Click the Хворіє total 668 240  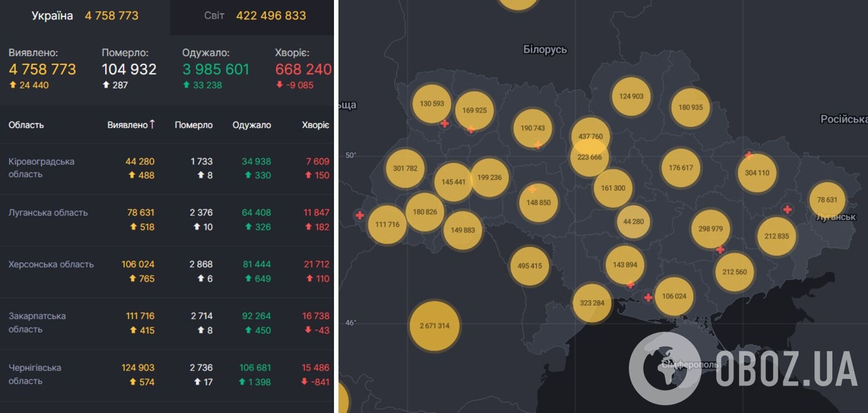tap(304, 69)
